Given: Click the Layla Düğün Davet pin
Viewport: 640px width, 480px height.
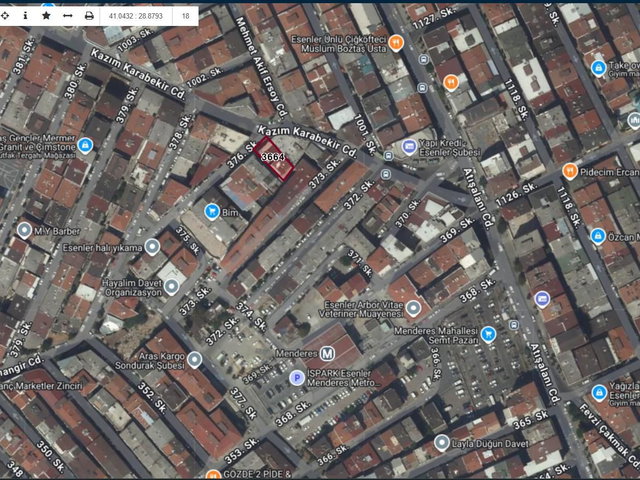Looking at the screenshot, I should (x=442, y=443).
